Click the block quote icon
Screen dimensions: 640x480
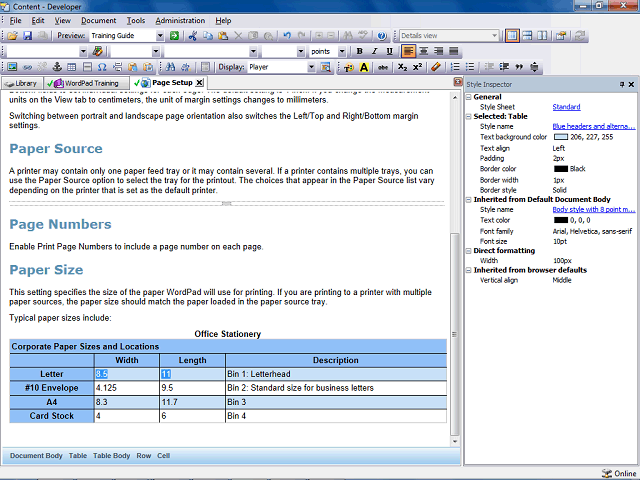coord(519,67)
